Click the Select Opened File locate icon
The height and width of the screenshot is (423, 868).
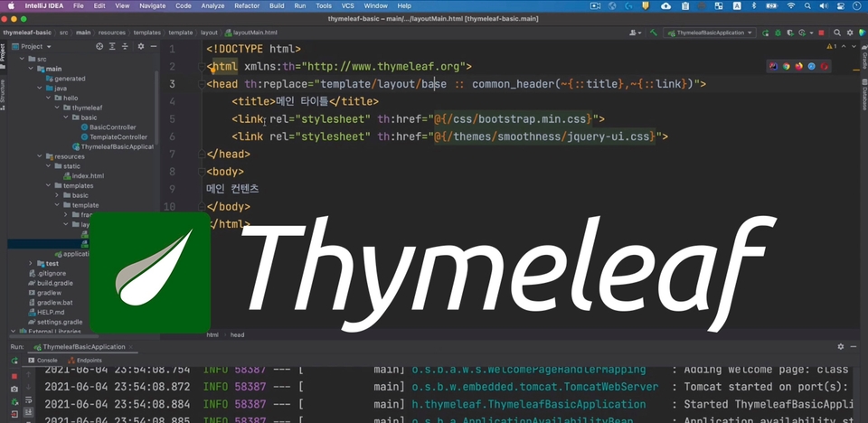pos(99,46)
